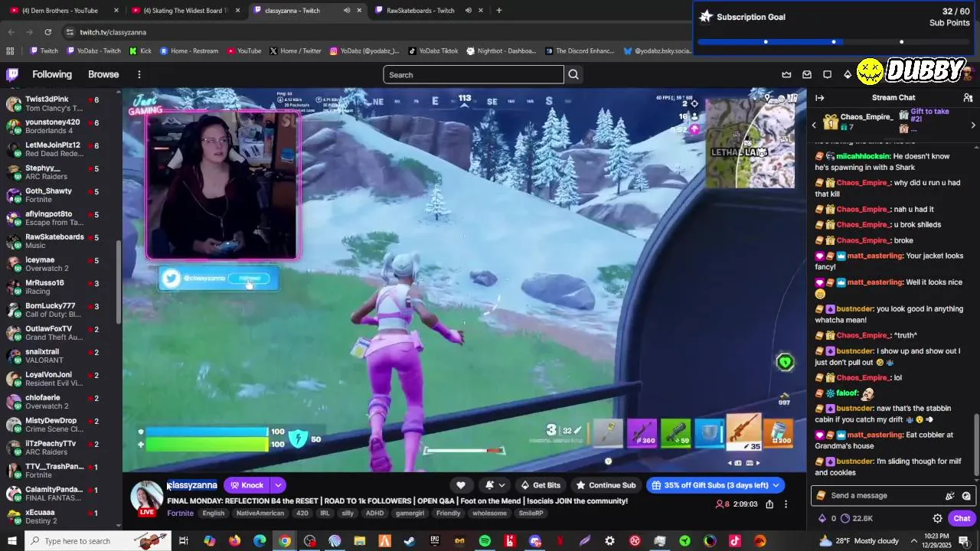
Task: Open the Windows Start menu
Action: pos(11,541)
